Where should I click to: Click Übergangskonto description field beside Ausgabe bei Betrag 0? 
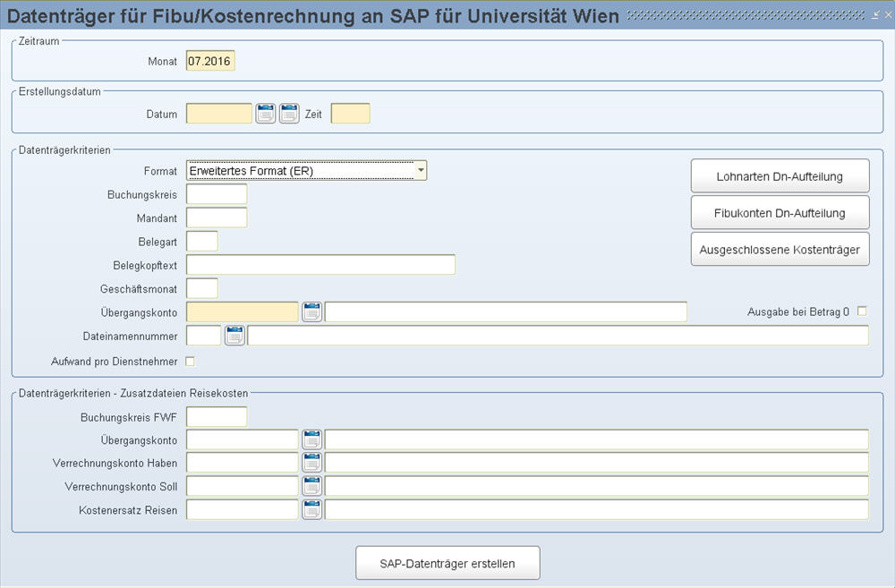click(506, 312)
